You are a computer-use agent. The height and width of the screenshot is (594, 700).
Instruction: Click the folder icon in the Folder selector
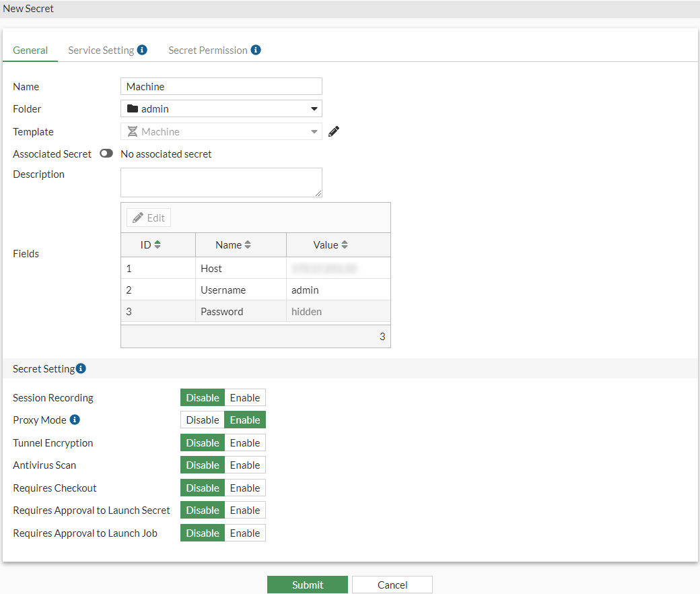[132, 108]
